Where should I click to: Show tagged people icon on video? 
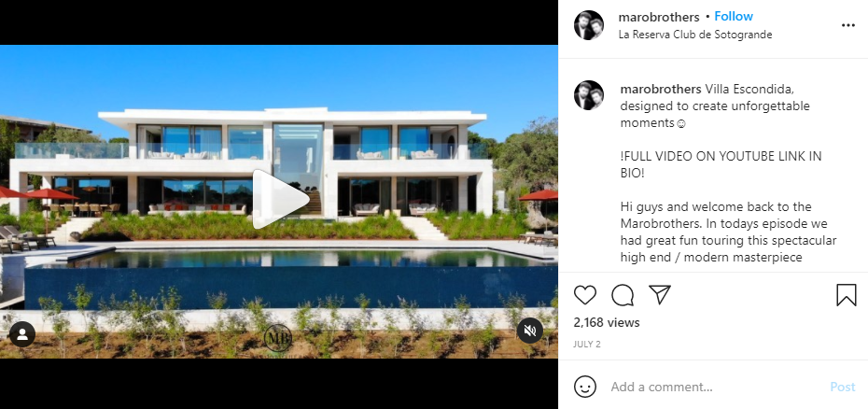(x=22, y=334)
